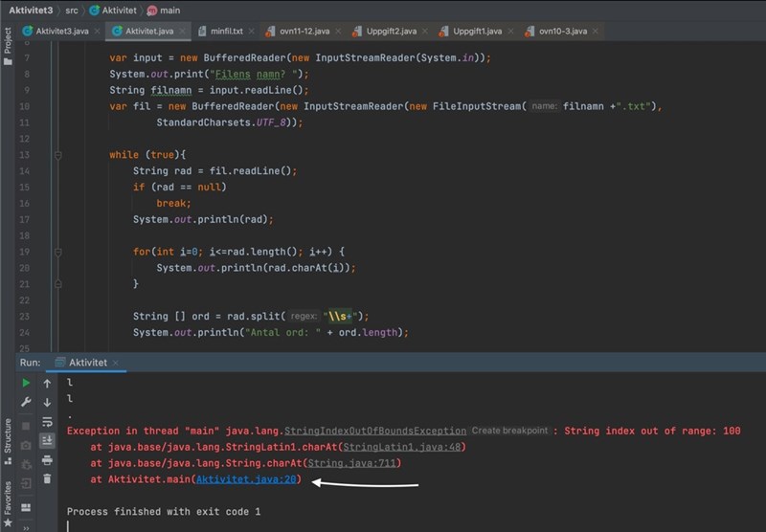This screenshot has height=532, width=766.
Task: Click the Stop process square icon
Action: [26, 424]
